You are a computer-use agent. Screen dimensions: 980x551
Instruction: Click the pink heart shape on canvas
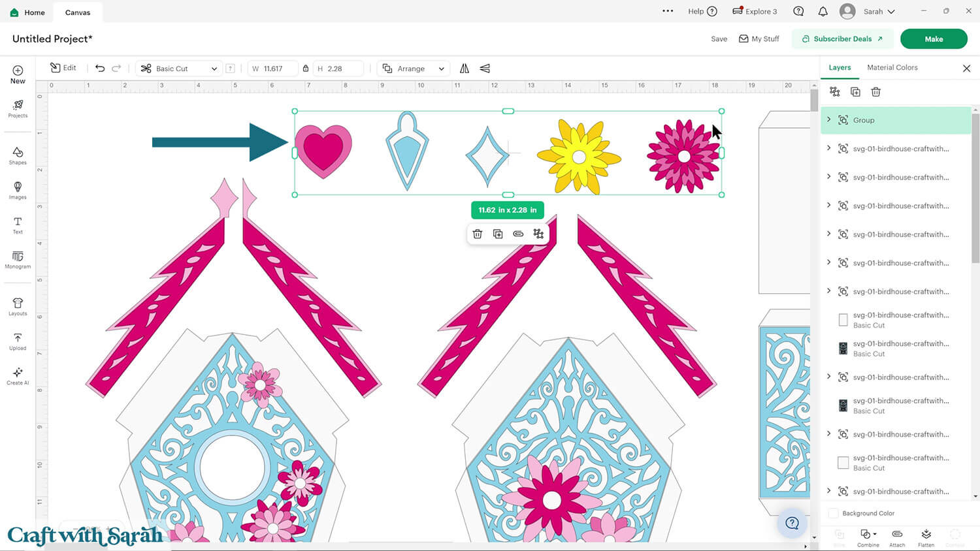click(323, 151)
